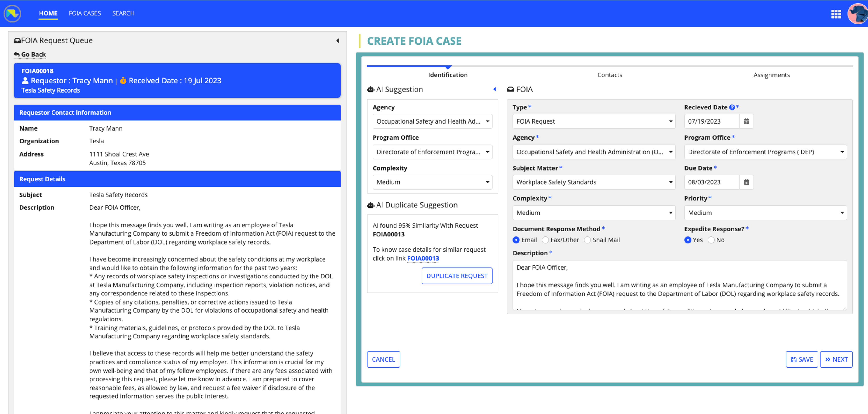Viewport: 868px width, 414px height.
Task: Click the AI Suggestion robot icon
Action: tap(371, 90)
